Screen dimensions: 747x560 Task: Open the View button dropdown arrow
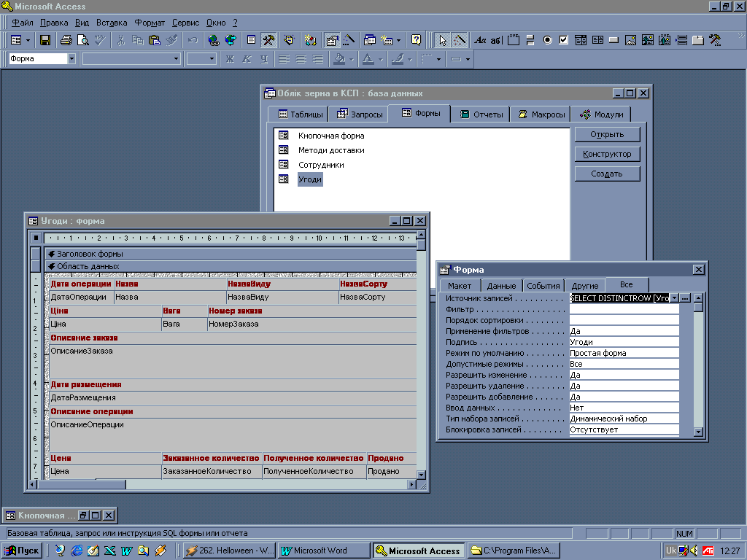28,40
